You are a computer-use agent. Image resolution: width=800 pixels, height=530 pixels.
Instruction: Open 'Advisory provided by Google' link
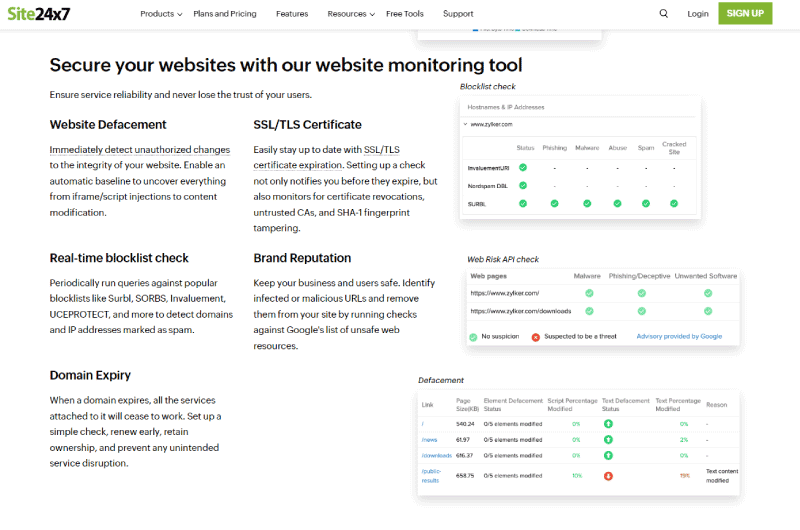tap(679, 337)
